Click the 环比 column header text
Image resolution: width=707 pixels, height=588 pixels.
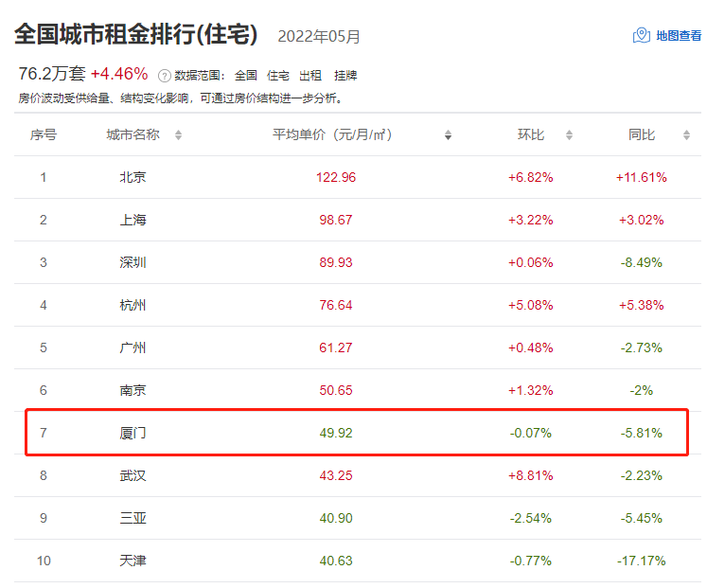[531, 134]
